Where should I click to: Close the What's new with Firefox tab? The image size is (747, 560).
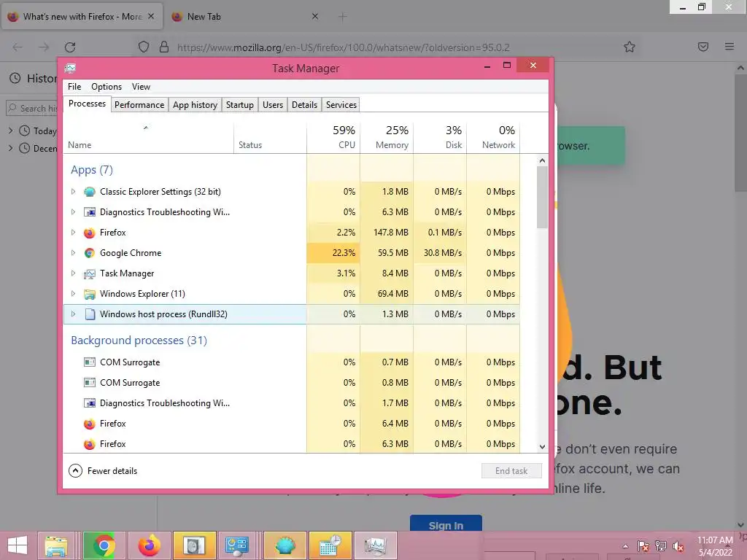[151, 16]
